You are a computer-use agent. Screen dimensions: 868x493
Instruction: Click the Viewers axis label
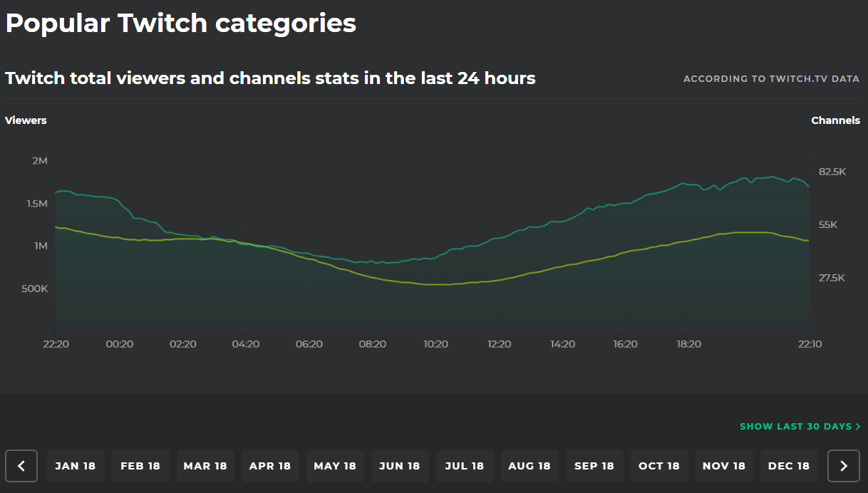(26, 120)
